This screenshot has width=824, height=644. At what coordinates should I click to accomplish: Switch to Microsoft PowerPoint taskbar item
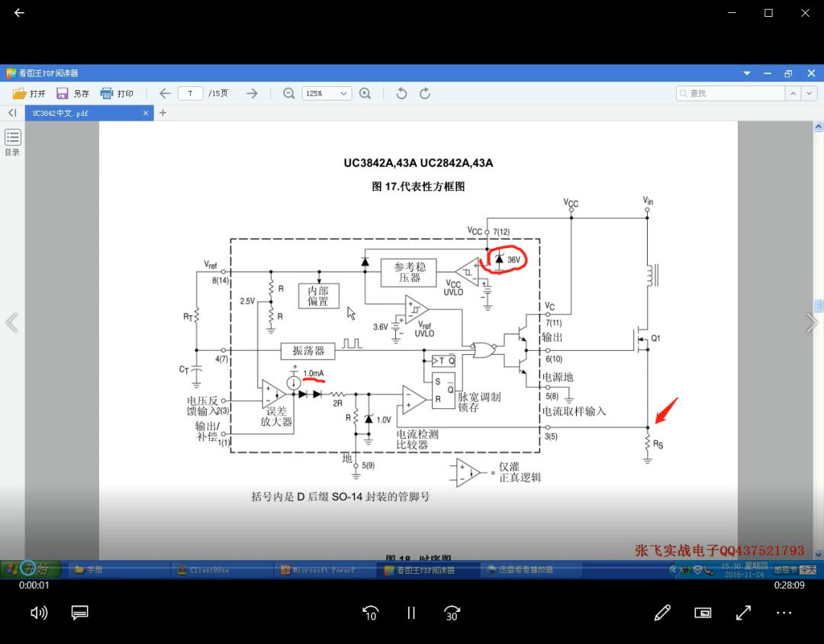[x=323, y=570]
